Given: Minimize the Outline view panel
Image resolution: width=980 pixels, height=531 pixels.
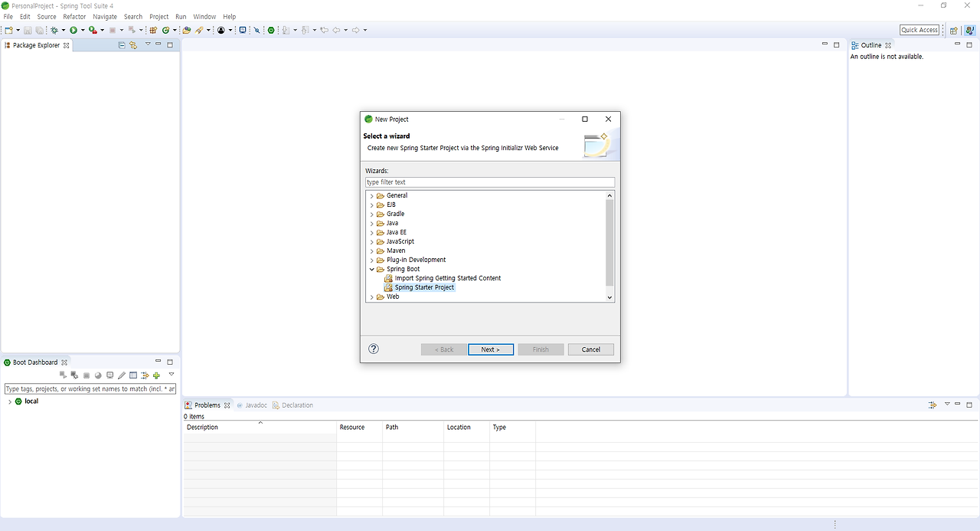Looking at the screenshot, I should tap(957, 44).
